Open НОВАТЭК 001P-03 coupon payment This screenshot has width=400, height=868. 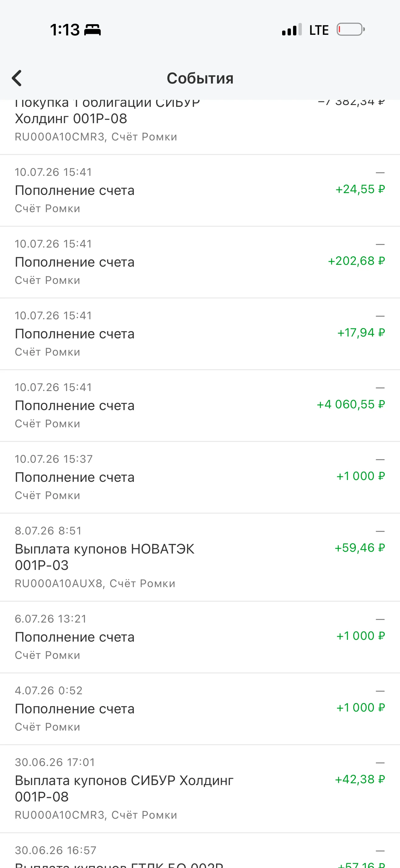coord(200,557)
